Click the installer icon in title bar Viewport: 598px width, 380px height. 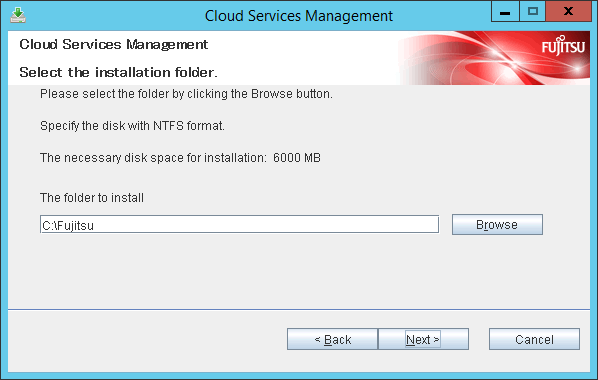pos(18,15)
